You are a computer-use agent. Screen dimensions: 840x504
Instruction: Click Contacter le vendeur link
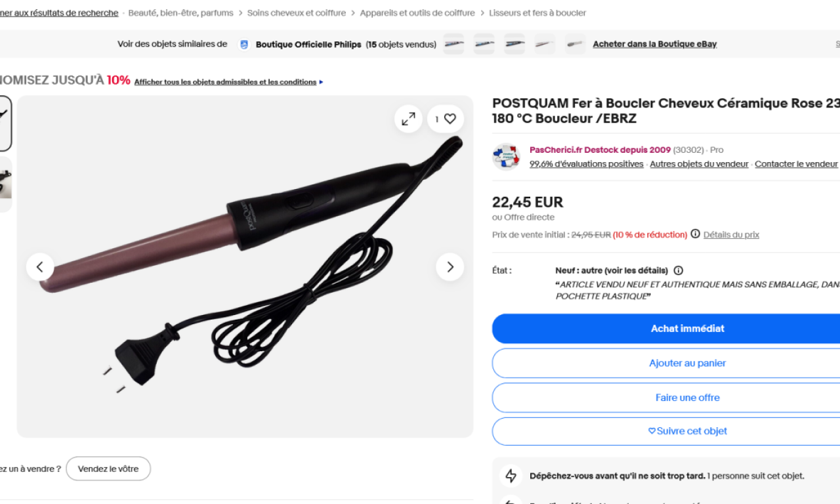coord(796,164)
